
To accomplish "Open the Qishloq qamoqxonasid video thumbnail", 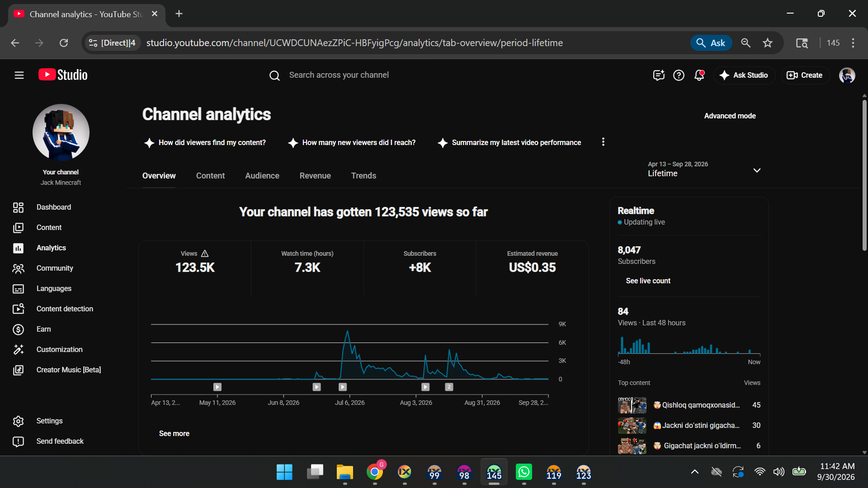I will 632,405.
